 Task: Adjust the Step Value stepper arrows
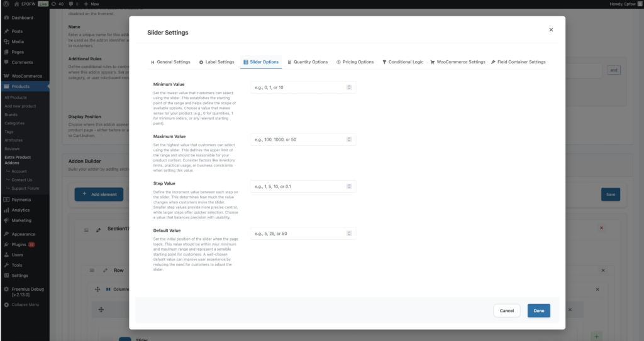349,187
